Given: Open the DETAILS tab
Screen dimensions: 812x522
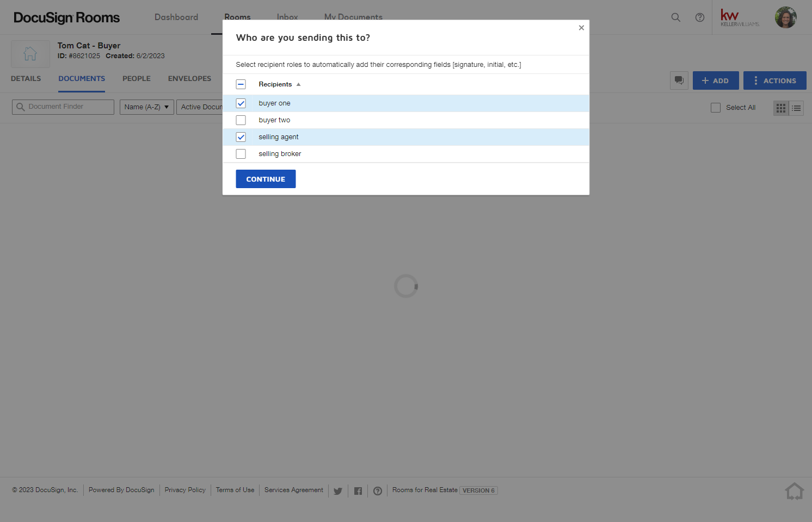Looking at the screenshot, I should pos(26,79).
